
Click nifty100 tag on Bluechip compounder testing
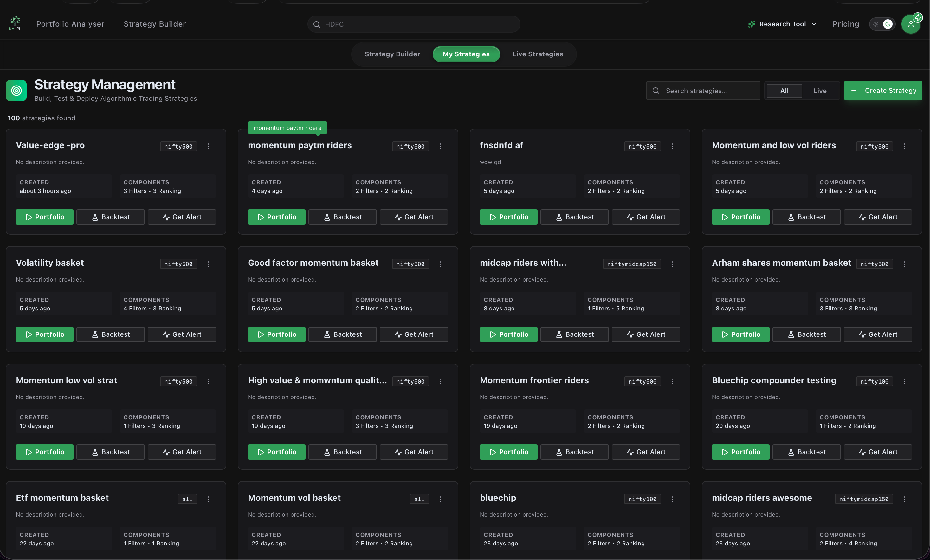875,381
